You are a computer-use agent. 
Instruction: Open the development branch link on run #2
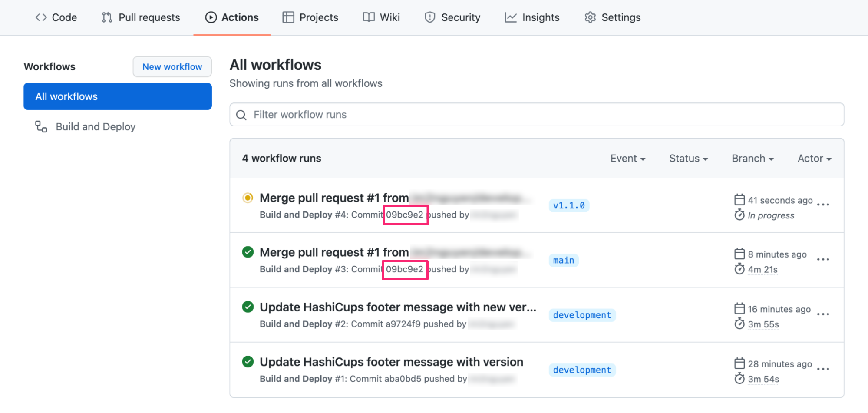coord(582,315)
